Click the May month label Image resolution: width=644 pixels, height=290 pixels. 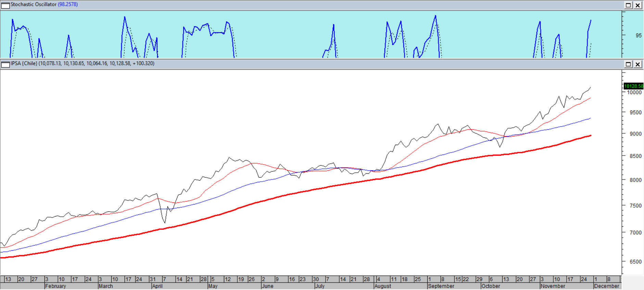[x=213, y=286]
